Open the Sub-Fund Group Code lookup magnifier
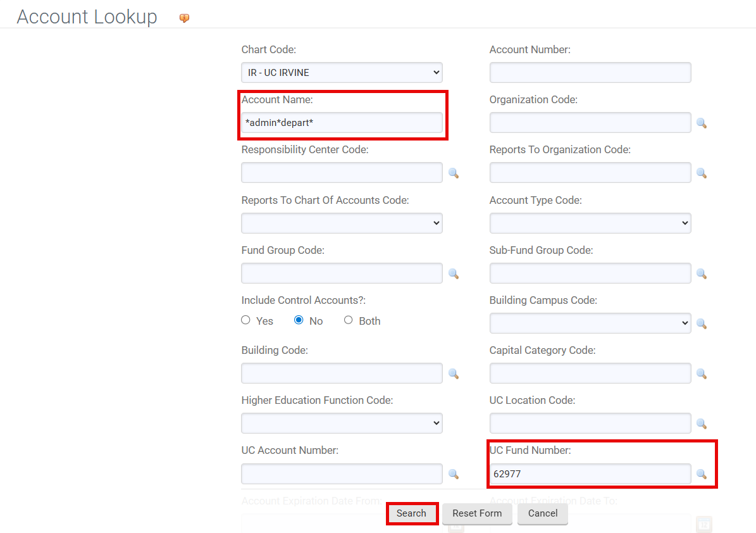The height and width of the screenshot is (533, 756). coord(702,273)
